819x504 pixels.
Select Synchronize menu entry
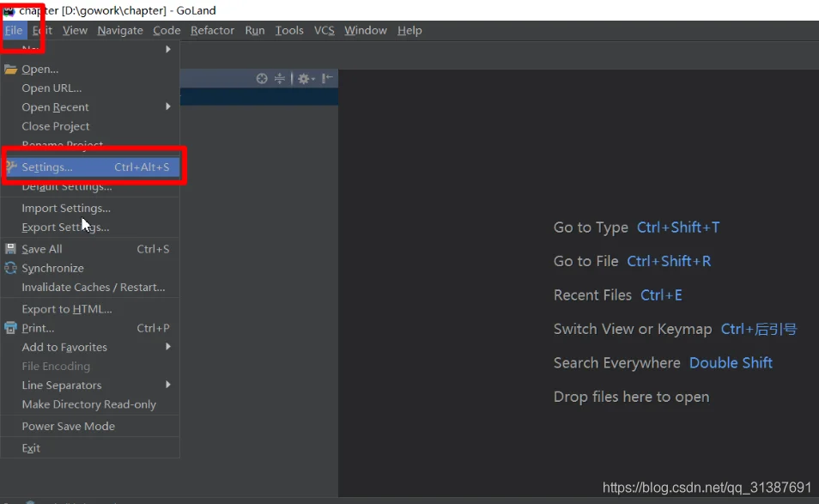pyautogui.click(x=90, y=268)
